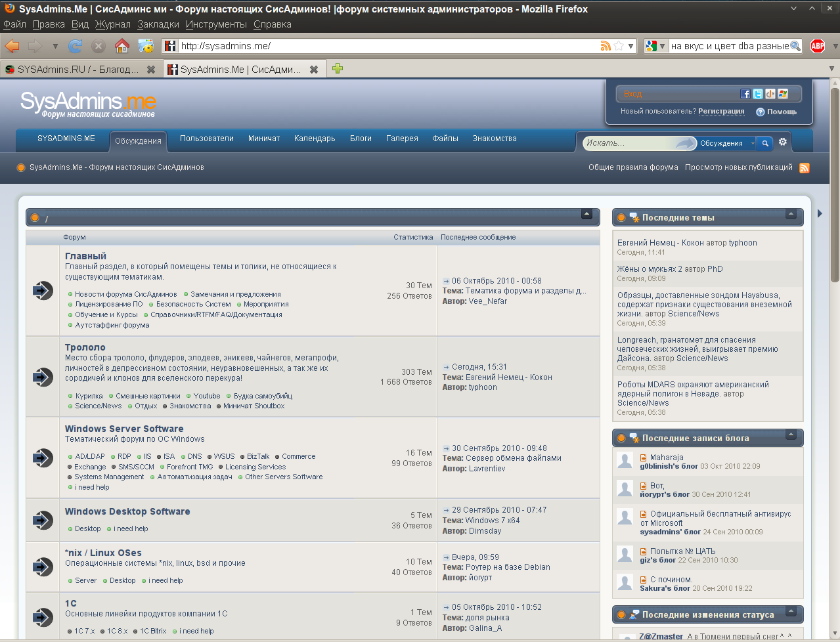
Task: Close the SysAdmins.Me tab
Action: [314, 69]
